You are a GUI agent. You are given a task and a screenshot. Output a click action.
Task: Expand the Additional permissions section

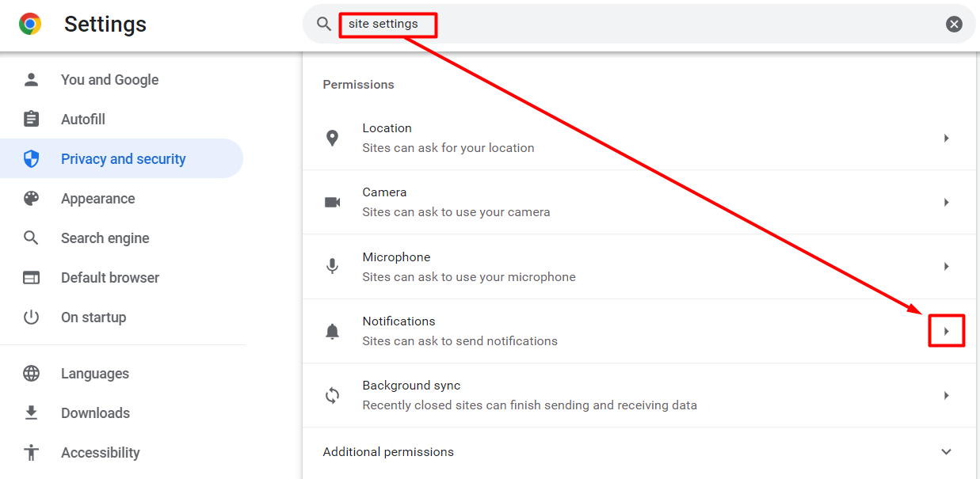[x=946, y=452]
